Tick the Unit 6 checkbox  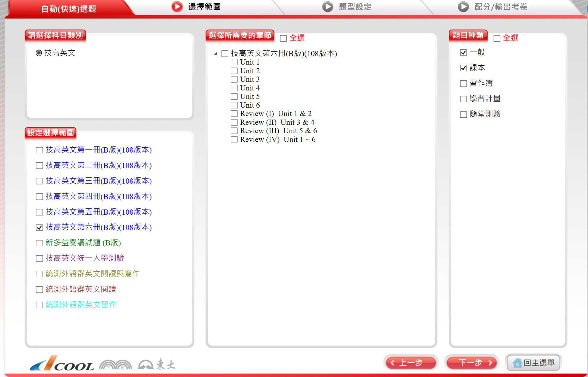pos(234,105)
